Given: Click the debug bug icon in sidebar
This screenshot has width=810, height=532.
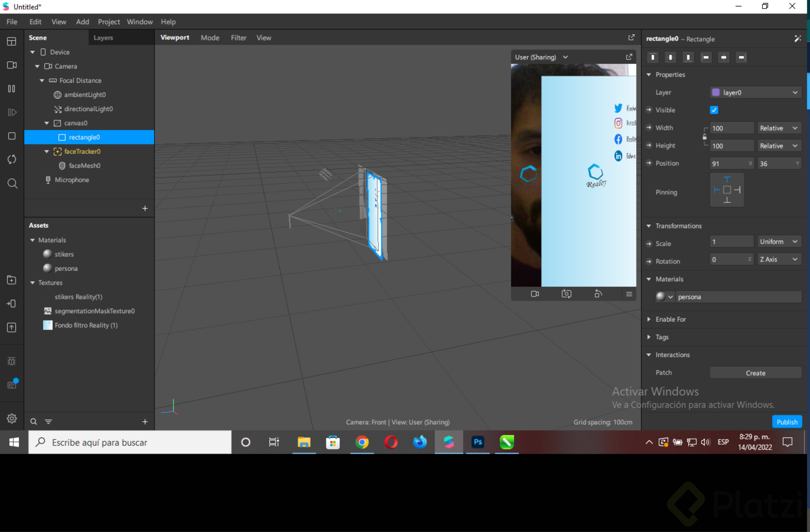Looking at the screenshot, I should click(12, 361).
